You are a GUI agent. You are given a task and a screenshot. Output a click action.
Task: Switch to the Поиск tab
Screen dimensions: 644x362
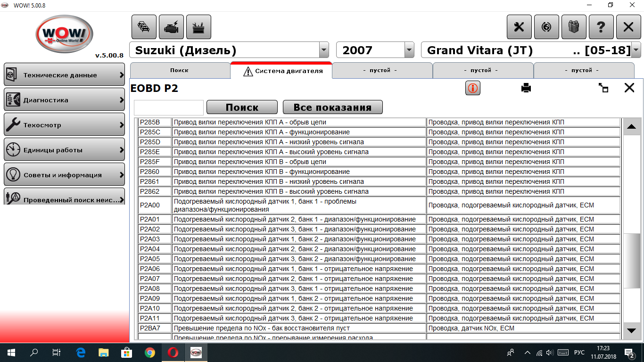(x=180, y=70)
